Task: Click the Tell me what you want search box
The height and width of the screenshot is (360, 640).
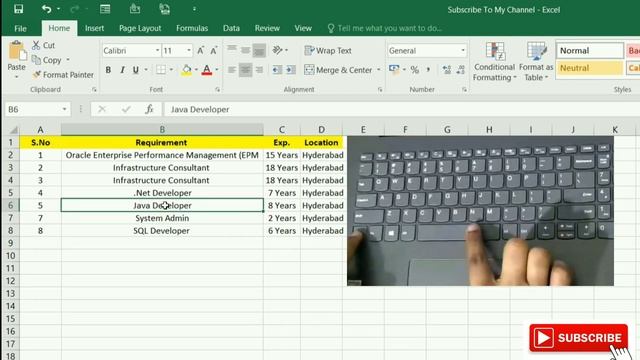Action: 385,28
